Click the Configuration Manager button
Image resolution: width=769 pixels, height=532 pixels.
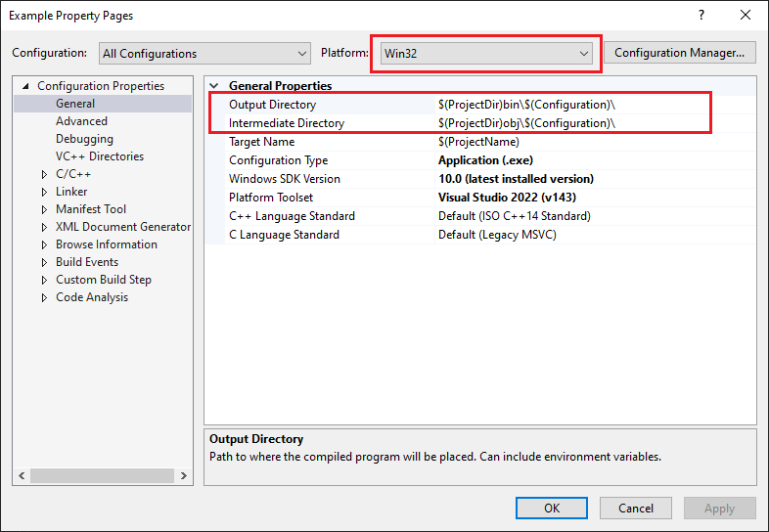click(x=679, y=53)
